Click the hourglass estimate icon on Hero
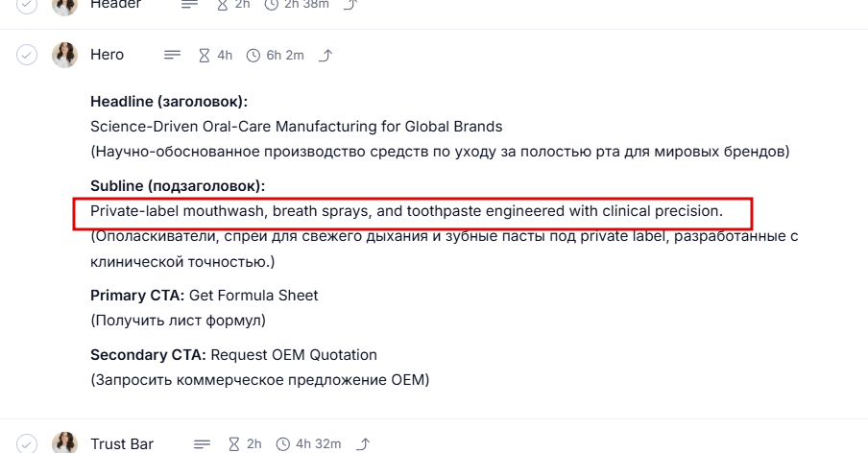This screenshot has width=868, height=453. click(x=204, y=55)
